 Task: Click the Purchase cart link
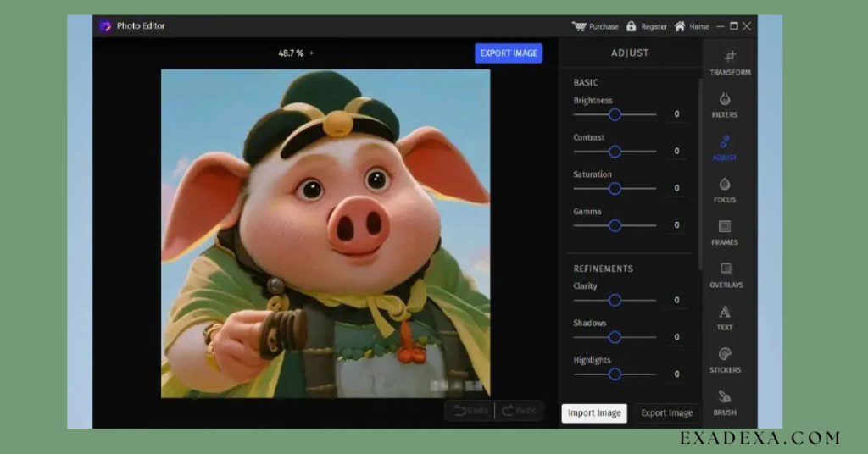click(x=595, y=26)
